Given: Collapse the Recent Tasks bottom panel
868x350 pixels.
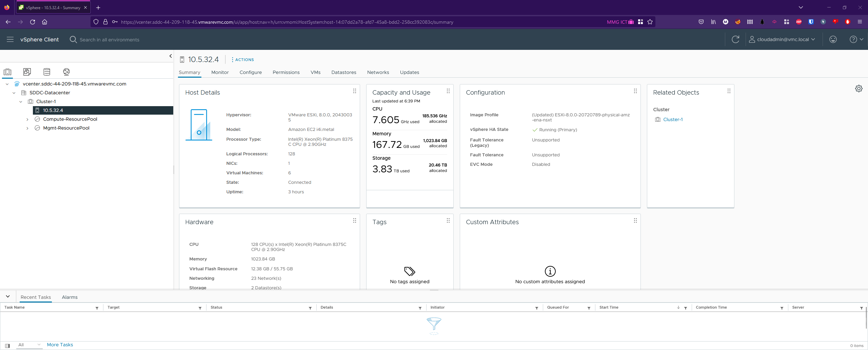Looking at the screenshot, I should point(8,296).
